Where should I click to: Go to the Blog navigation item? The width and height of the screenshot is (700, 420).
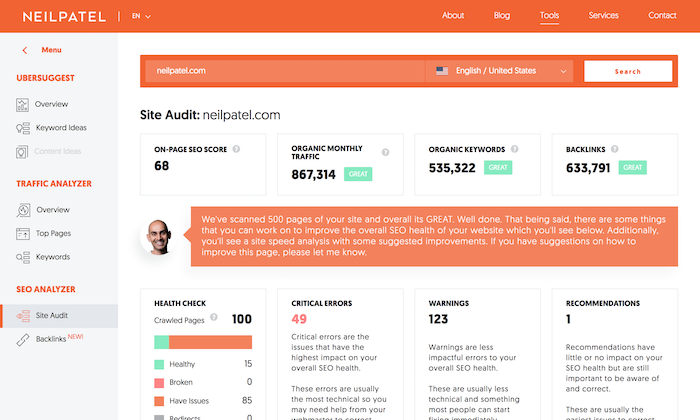(x=502, y=16)
